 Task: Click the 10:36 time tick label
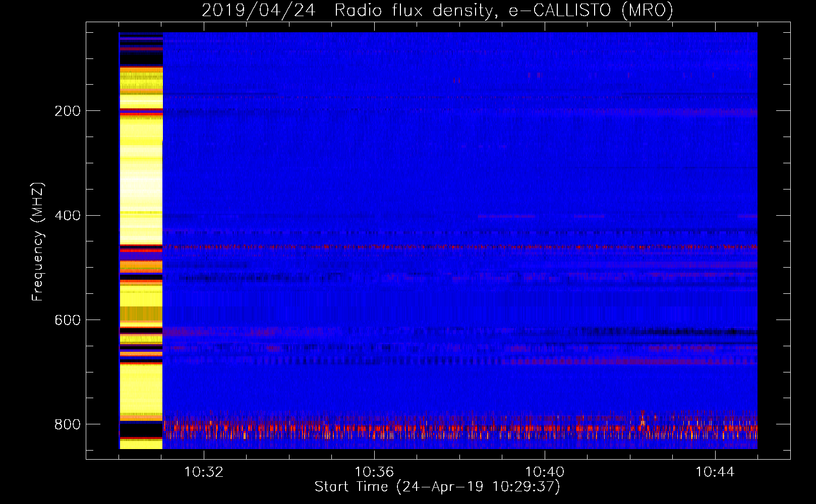(x=374, y=472)
